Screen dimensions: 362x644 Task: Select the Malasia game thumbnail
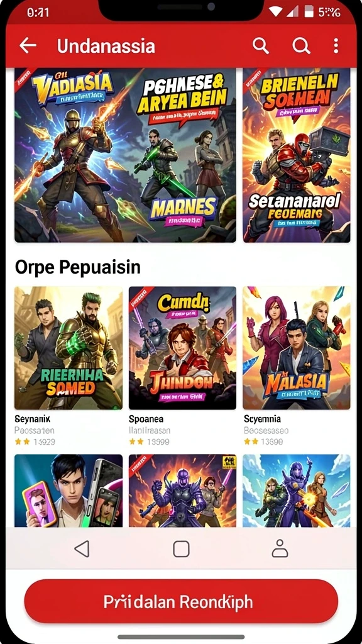tap(297, 348)
